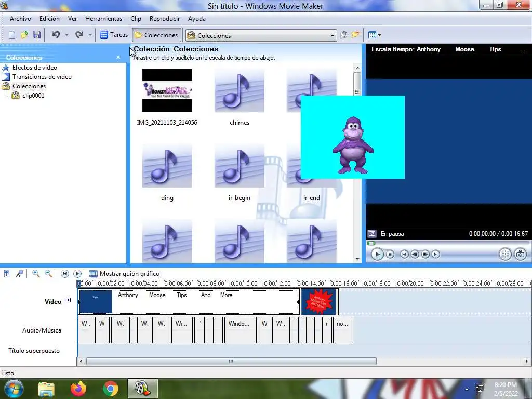Toggle the Colecciones pane button
This screenshot has height=399, width=532.
[x=156, y=35]
